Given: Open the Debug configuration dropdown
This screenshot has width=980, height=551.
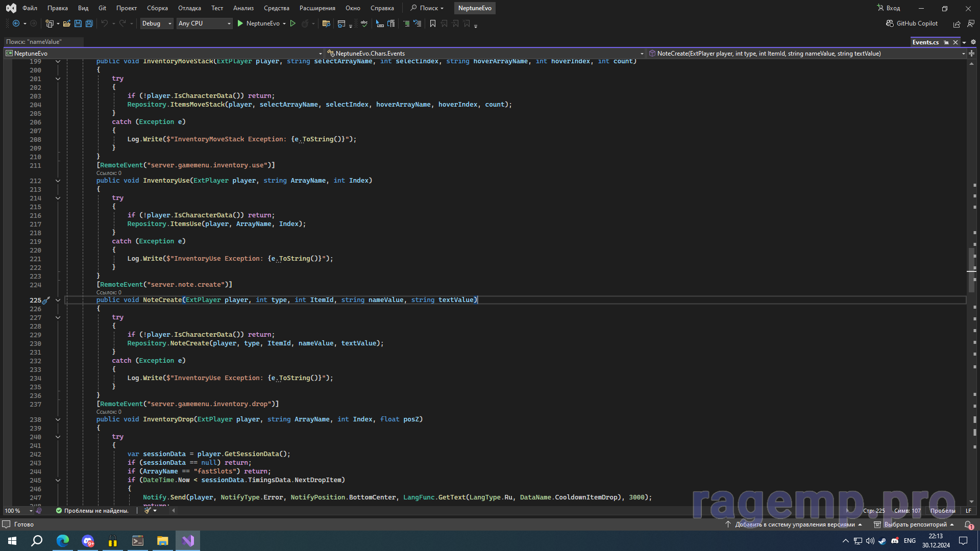Looking at the screenshot, I should (157, 23).
